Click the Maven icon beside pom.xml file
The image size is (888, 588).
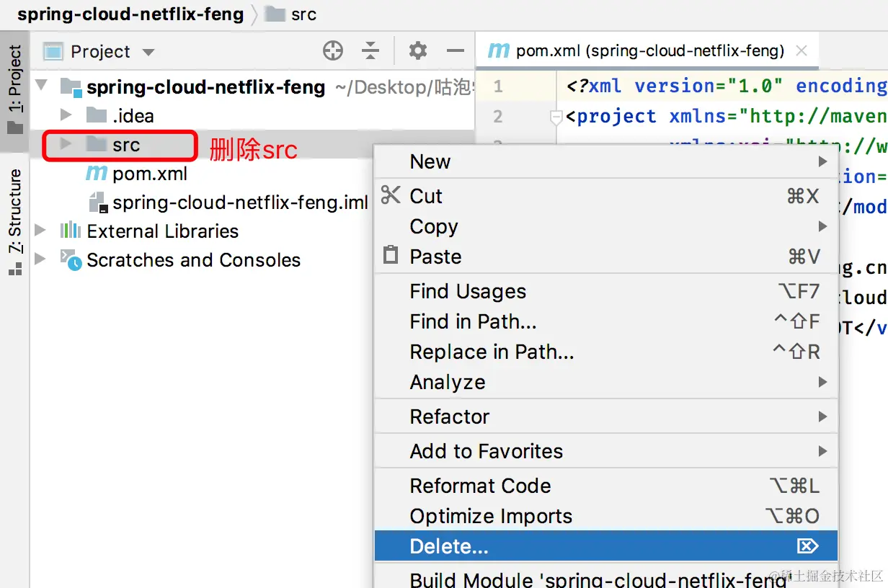(97, 174)
